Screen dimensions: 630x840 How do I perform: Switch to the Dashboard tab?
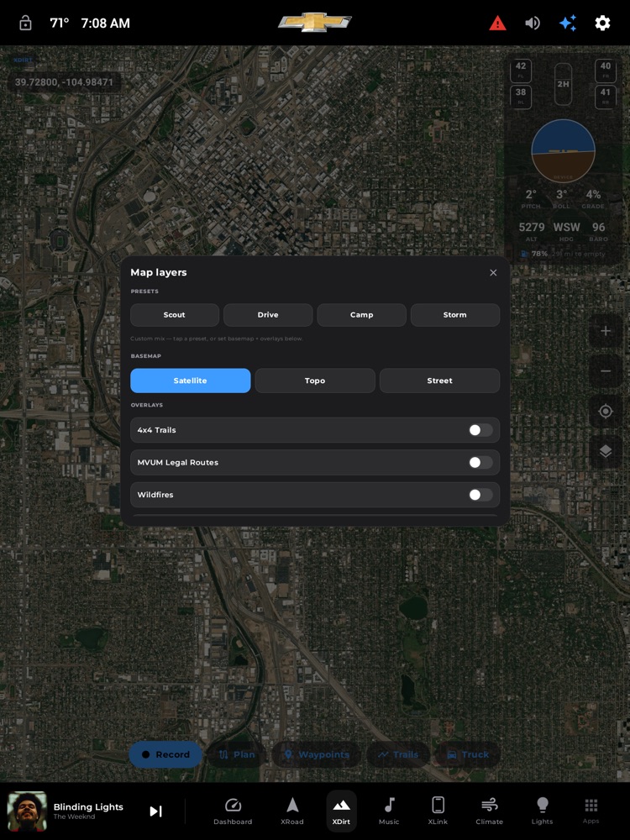pyautogui.click(x=233, y=811)
